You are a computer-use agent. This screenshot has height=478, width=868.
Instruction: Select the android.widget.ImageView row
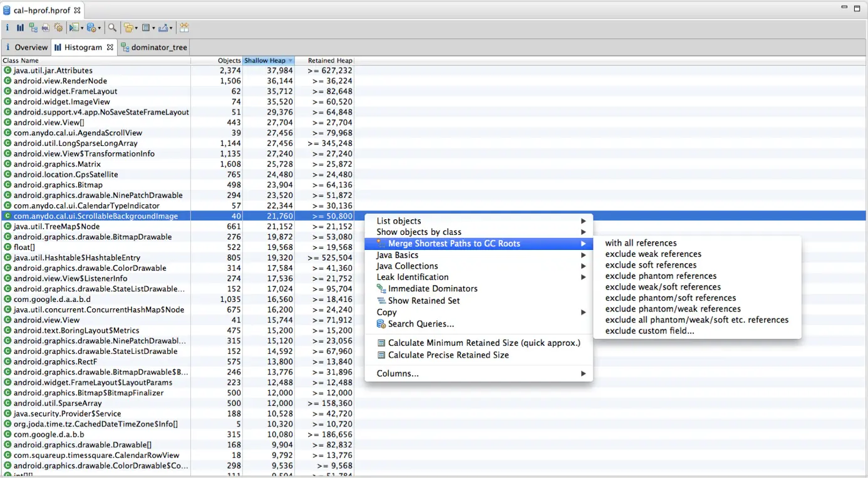coord(434,101)
